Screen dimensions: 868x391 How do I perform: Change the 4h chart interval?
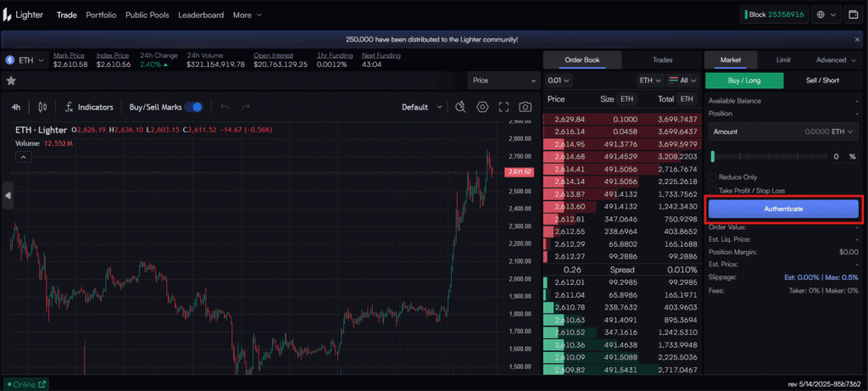pyautogui.click(x=16, y=107)
